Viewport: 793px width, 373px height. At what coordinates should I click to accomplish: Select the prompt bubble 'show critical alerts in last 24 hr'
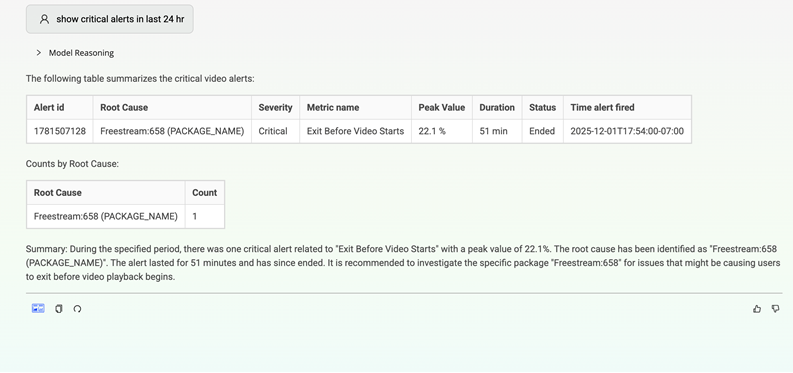pyautogui.click(x=110, y=19)
